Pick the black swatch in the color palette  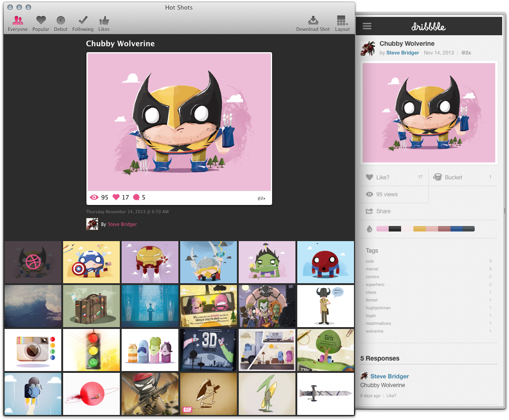(x=395, y=229)
